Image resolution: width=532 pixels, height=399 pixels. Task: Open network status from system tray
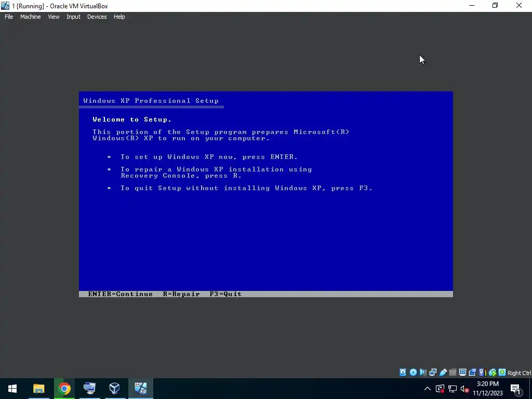pos(453,389)
